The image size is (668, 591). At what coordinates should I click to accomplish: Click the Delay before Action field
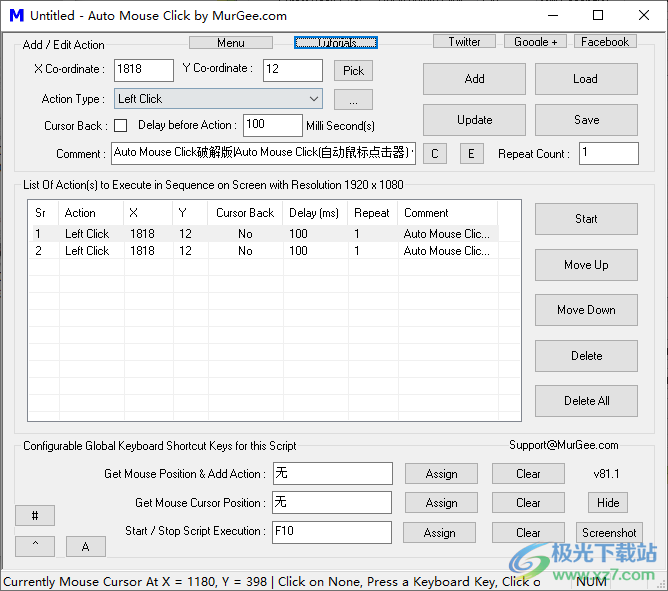click(273, 125)
